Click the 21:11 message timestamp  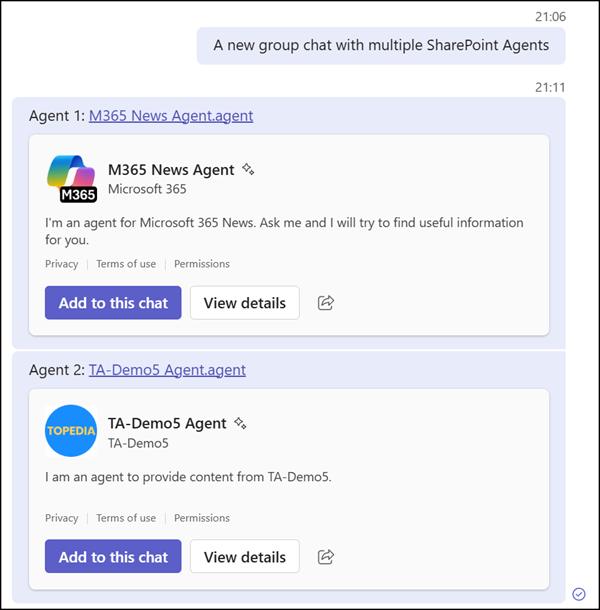550,87
